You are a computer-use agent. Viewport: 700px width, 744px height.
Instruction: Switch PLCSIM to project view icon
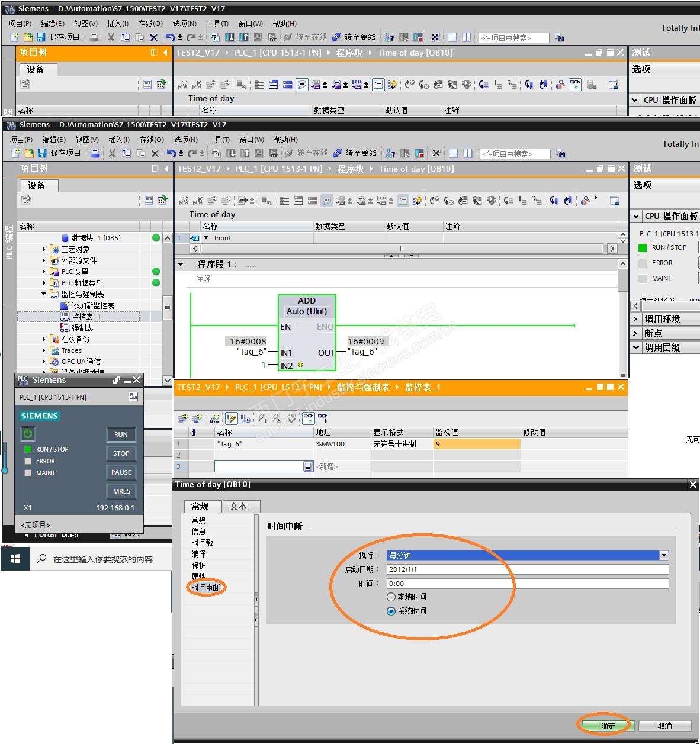coord(133,397)
